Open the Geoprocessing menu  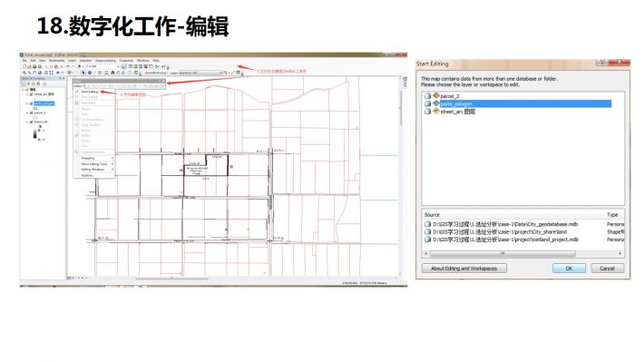pos(105,61)
